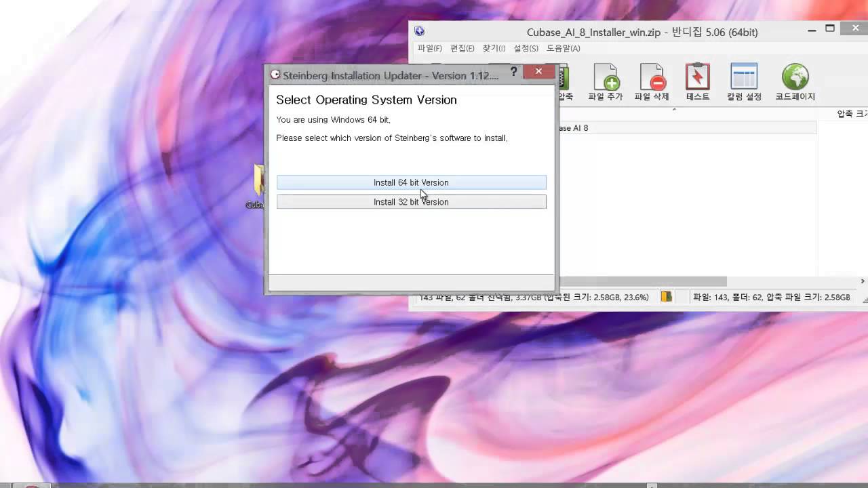Maximize the Bandizip window
Image resolution: width=868 pixels, height=488 pixels.
tap(830, 28)
